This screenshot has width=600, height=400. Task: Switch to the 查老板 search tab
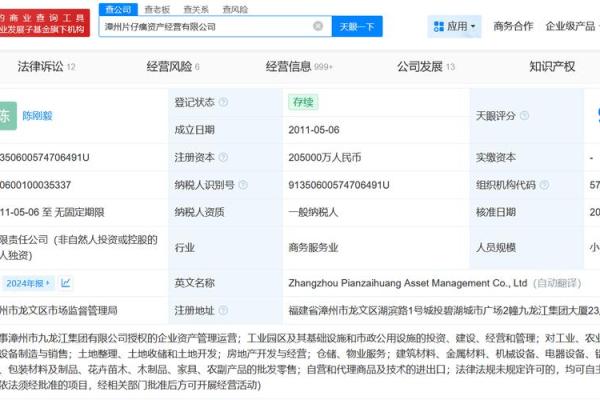[158, 8]
